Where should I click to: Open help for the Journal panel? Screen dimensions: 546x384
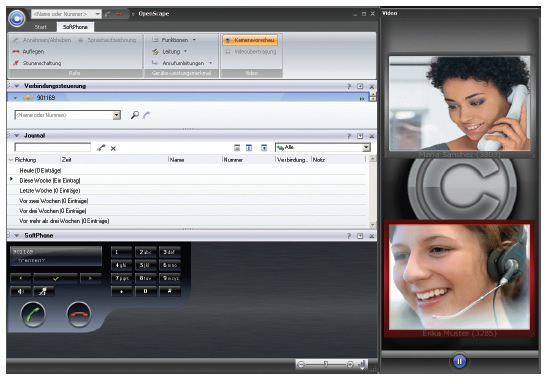tap(349, 136)
